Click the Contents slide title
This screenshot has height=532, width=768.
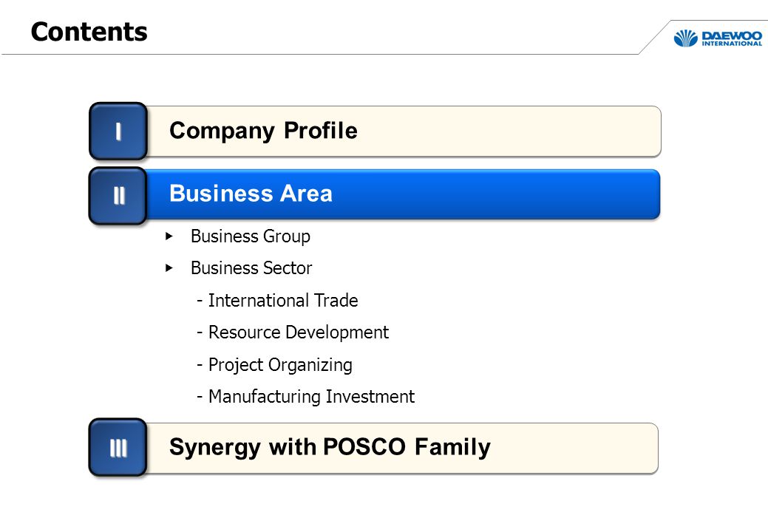(x=89, y=33)
